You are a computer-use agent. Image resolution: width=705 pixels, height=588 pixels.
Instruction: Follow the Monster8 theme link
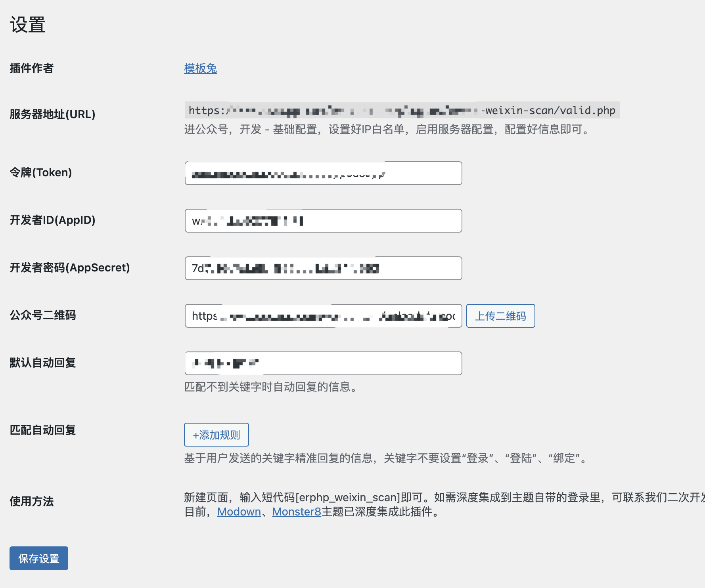click(x=296, y=512)
